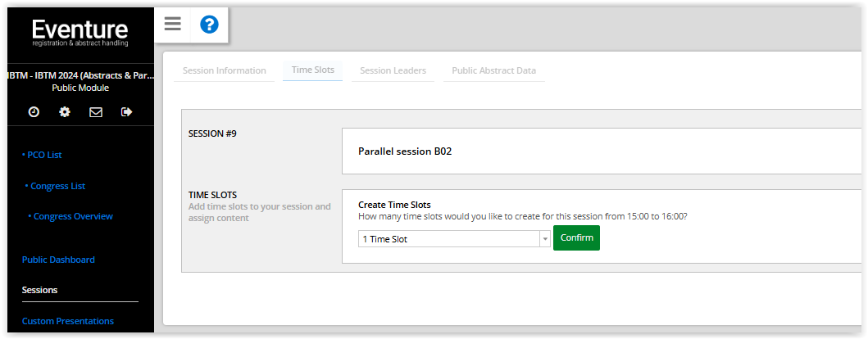Switch to the Session Information tab
Image resolution: width=868 pixels, height=339 pixels.
point(225,70)
